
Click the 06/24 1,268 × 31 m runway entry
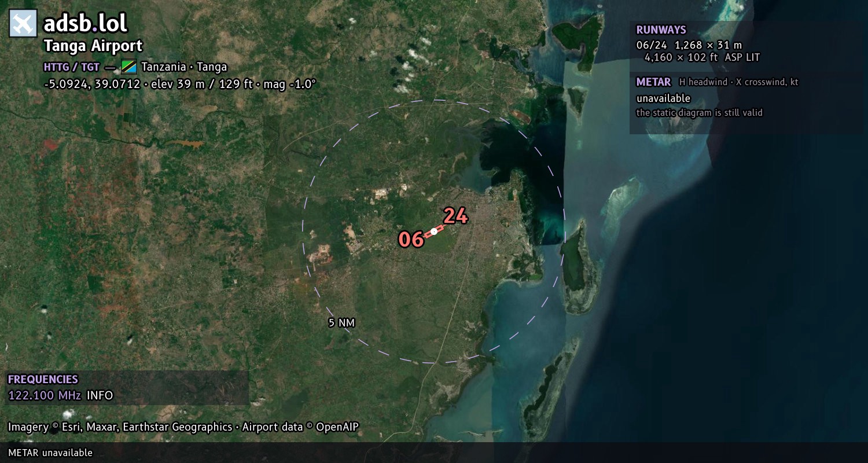(689, 45)
